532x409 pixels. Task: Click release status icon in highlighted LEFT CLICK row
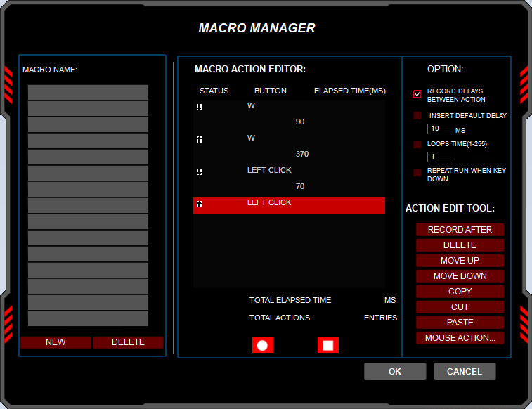point(200,204)
